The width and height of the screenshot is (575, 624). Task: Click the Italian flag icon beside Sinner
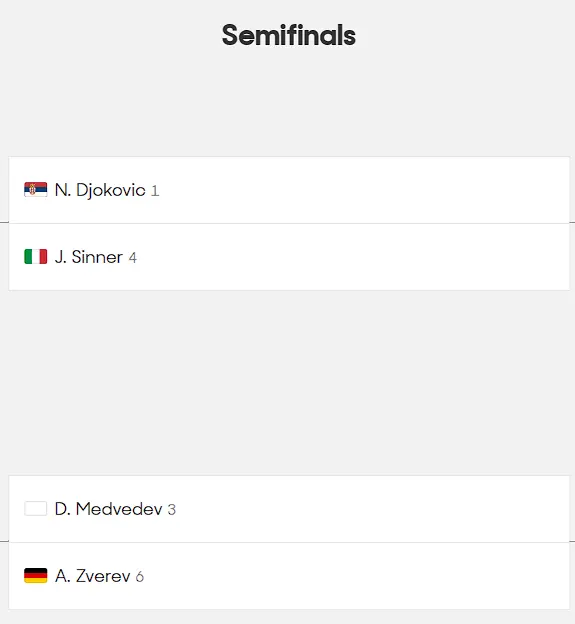pos(35,257)
